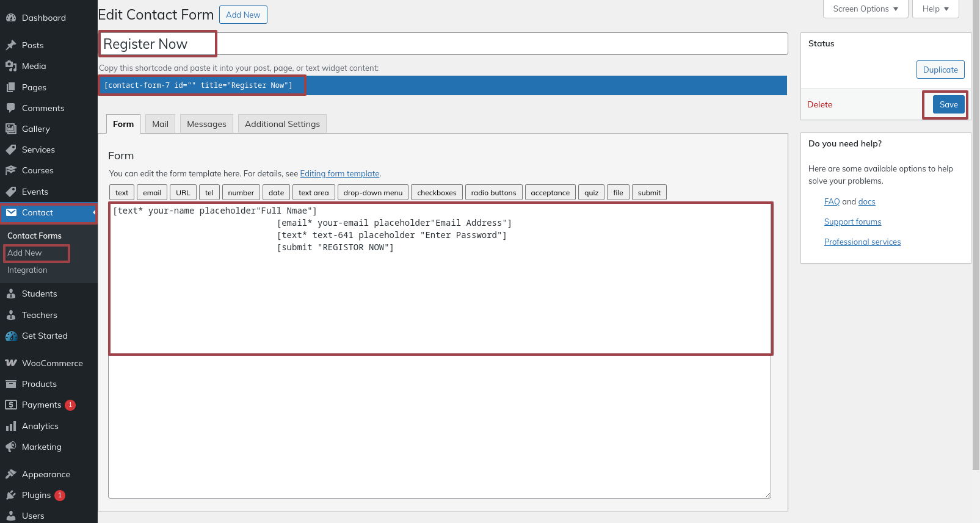980x523 pixels.
Task: Click the Posts pushpin icon
Action: point(11,45)
